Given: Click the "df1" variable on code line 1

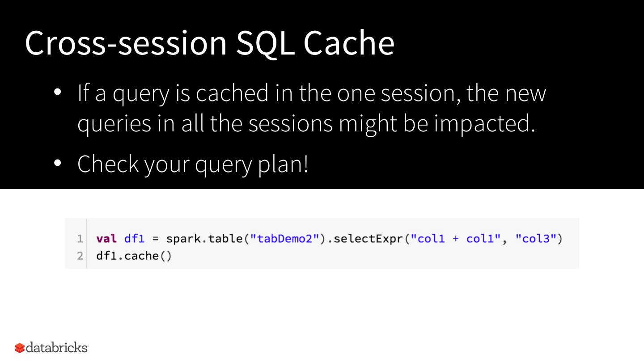Looking at the screenshot, I should click(x=134, y=239).
